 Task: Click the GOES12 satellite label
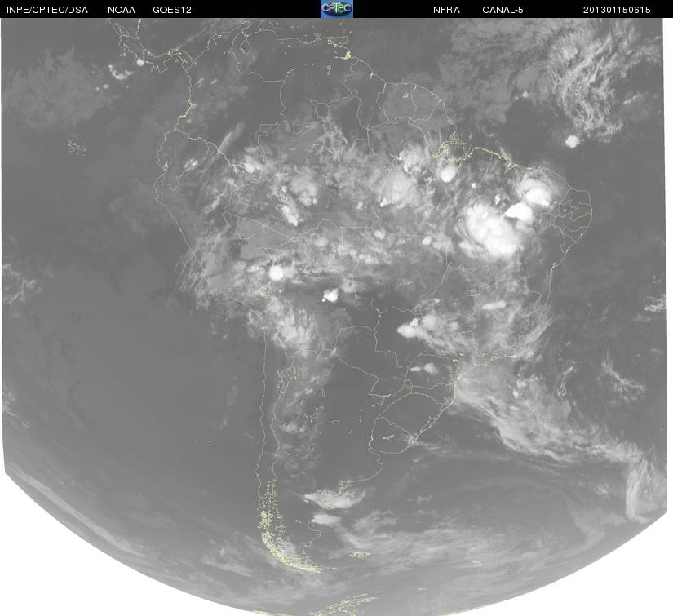[x=171, y=10]
